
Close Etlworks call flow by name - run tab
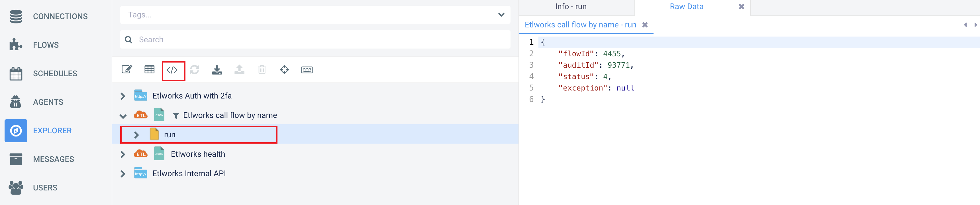[x=645, y=25]
